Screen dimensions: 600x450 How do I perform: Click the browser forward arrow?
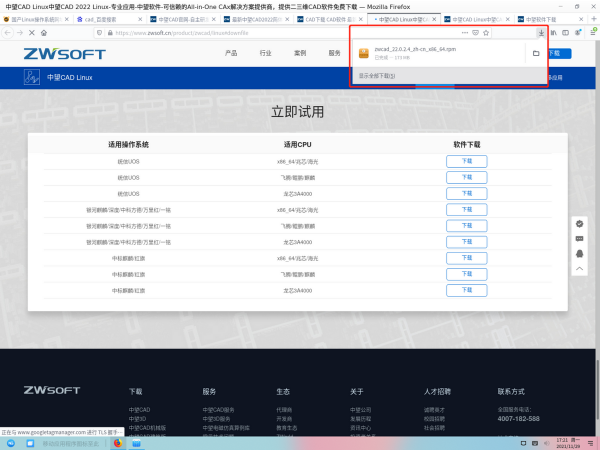click(20, 33)
